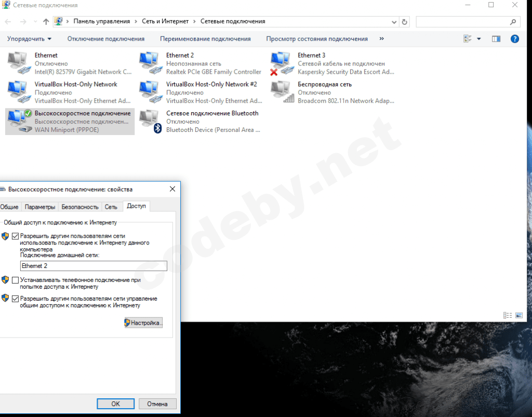Open home network connection combo box
Viewport: 532px width, 417px height.
point(94,266)
